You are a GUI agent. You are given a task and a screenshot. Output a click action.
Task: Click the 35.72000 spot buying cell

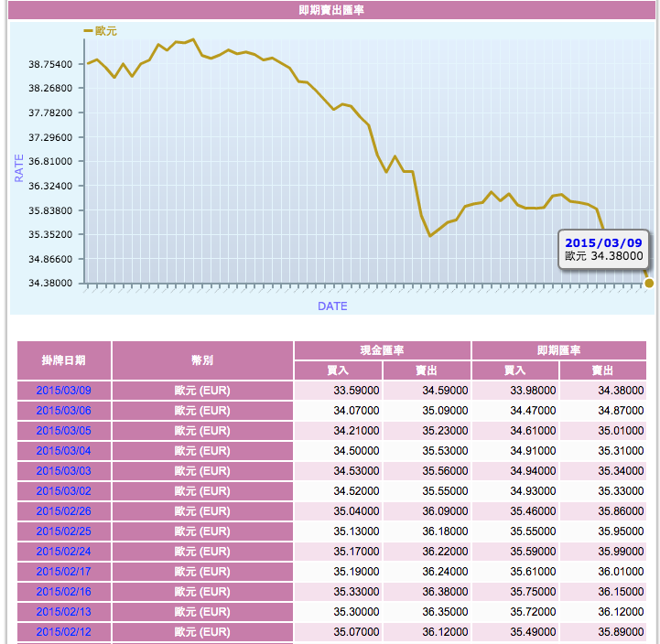(515, 612)
